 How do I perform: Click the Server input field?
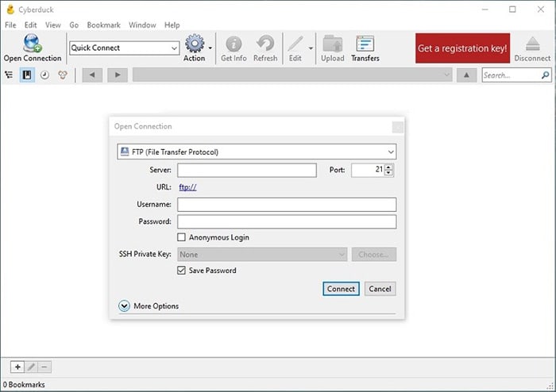pos(247,171)
